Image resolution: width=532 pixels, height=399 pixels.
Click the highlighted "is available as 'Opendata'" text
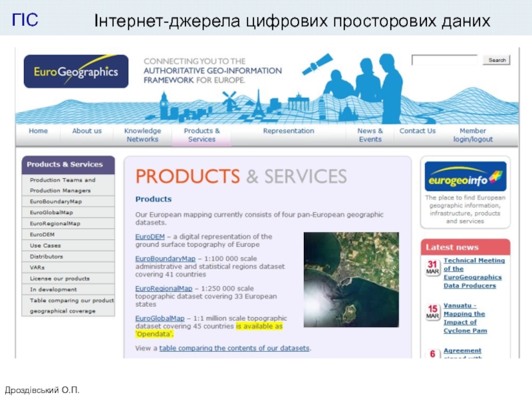[209, 330]
